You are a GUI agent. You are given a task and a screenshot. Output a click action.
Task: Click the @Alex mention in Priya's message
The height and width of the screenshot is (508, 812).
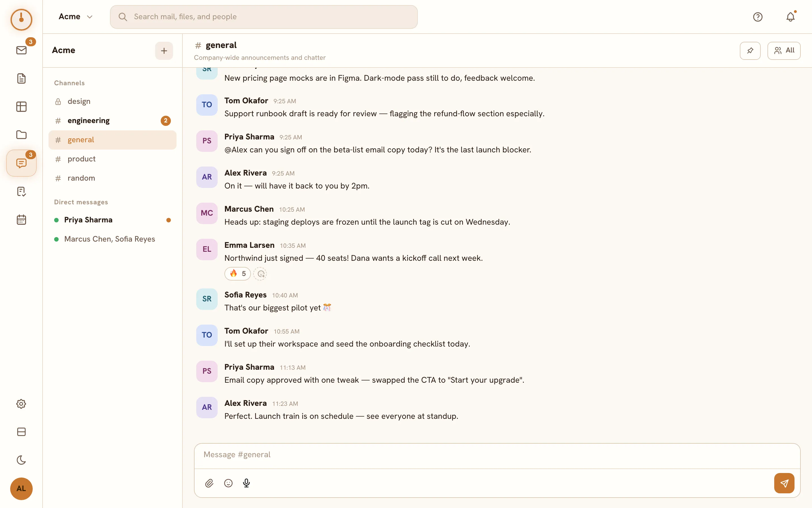pyautogui.click(x=236, y=150)
